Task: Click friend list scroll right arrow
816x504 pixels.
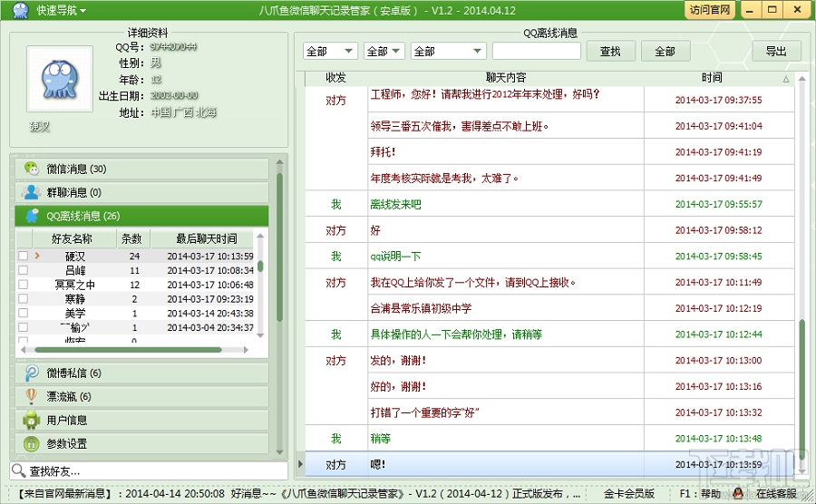Action: pyautogui.click(x=246, y=350)
